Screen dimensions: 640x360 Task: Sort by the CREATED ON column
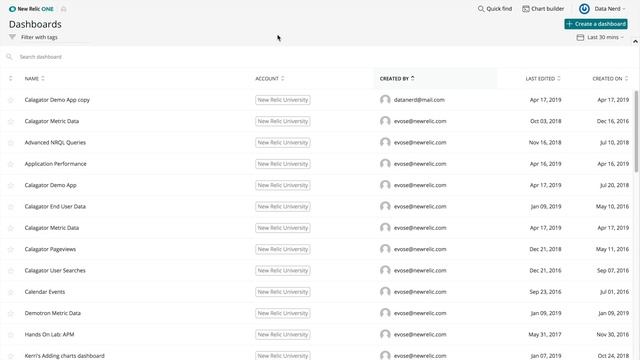point(610,78)
